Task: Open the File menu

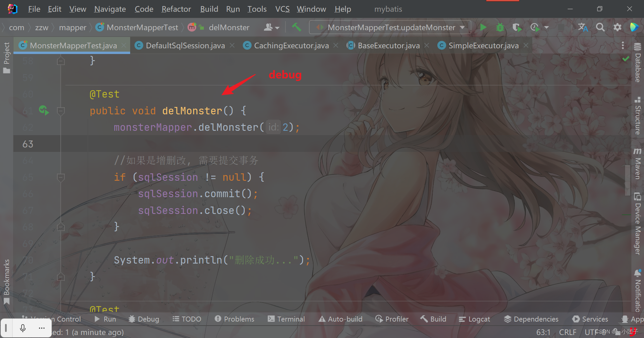Action: 34,9
